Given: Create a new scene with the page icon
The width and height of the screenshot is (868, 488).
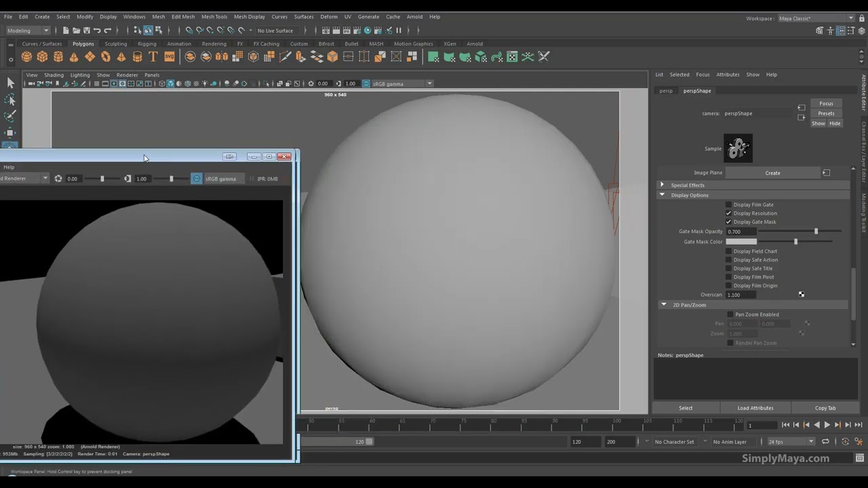Looking at the screenshot, I should (66, 30).
